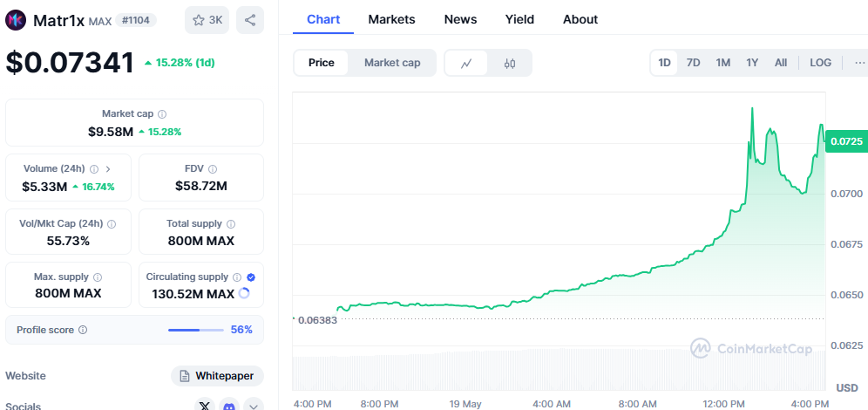Viewport: 868px width, 410px height.
Task: Click info icon next to Market cap
Action: 161,114
